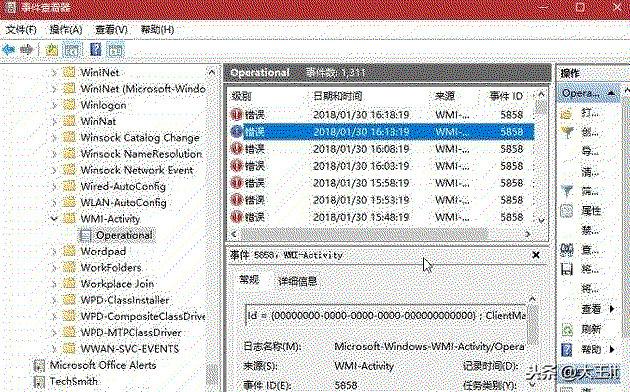Toggle the action pane toolbar icon
The height and width of the screenshot is (392, 630).
tap(116, 50)
